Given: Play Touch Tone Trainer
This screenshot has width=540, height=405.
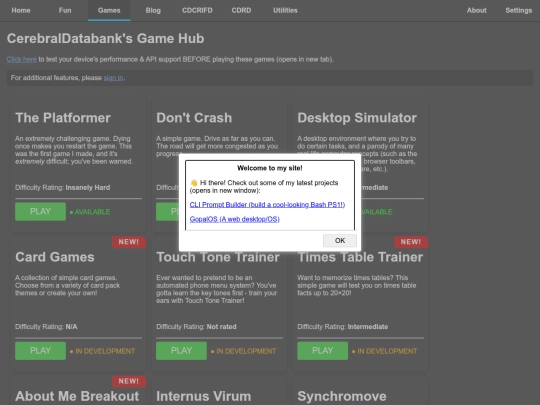Looking at the screenshot, I should [x=181, y=351].
